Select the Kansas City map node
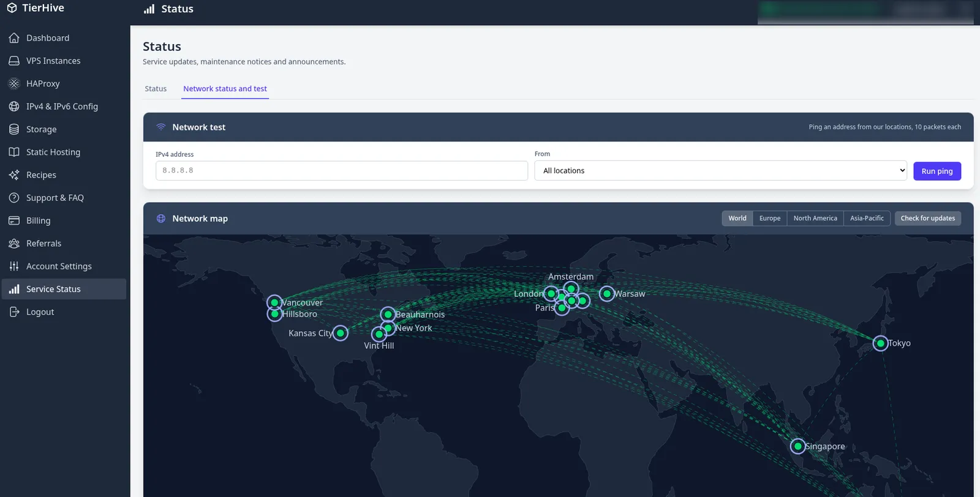This screenshot has height=497, width=980. (x=341, y=333)
